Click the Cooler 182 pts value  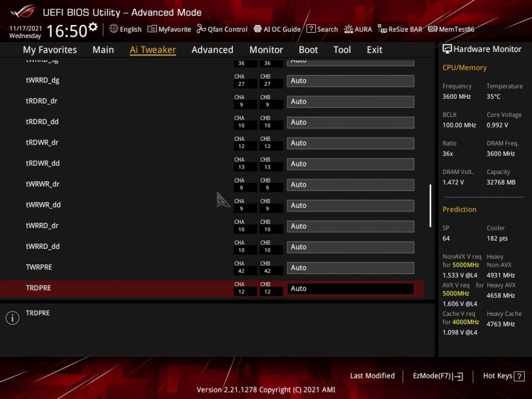point(498,238)
